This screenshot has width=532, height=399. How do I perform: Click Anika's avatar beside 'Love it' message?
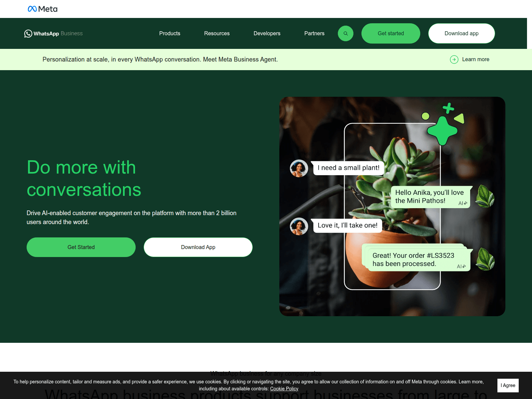point(299,226)
